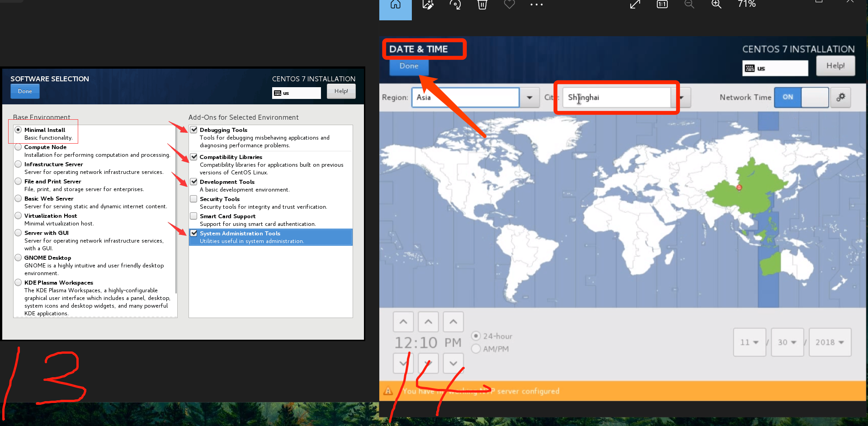
Task: Choose the GNOME Desktop environment
Action: click(x=18, y=257)
